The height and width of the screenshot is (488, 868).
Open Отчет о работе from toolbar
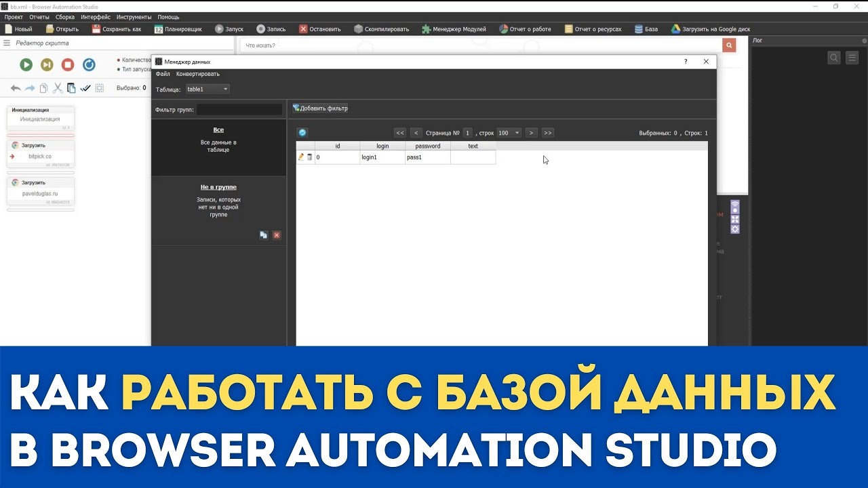point(526,29)
